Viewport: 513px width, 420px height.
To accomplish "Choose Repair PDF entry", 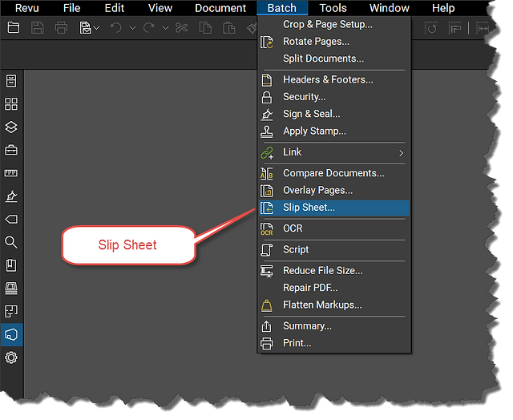I will pyautogui.click(x=333, y=288).
